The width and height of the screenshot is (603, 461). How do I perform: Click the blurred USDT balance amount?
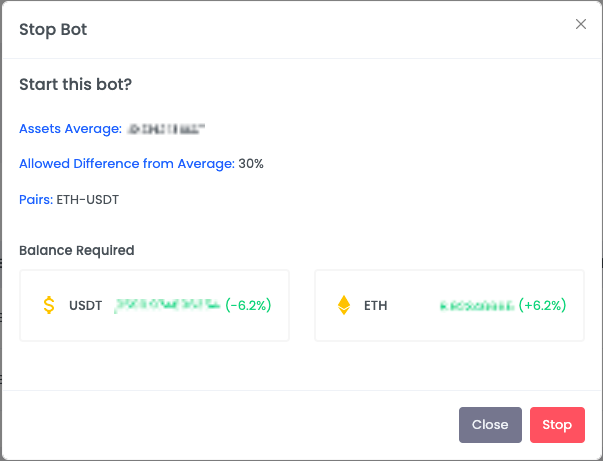click(x=167, y=305)
